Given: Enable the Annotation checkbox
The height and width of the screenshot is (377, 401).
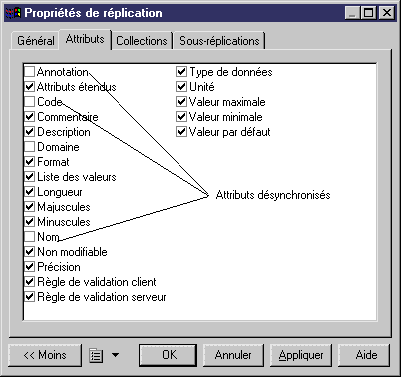Looking at the screenshot, I should pyautogui.click(x=30, y=72).
